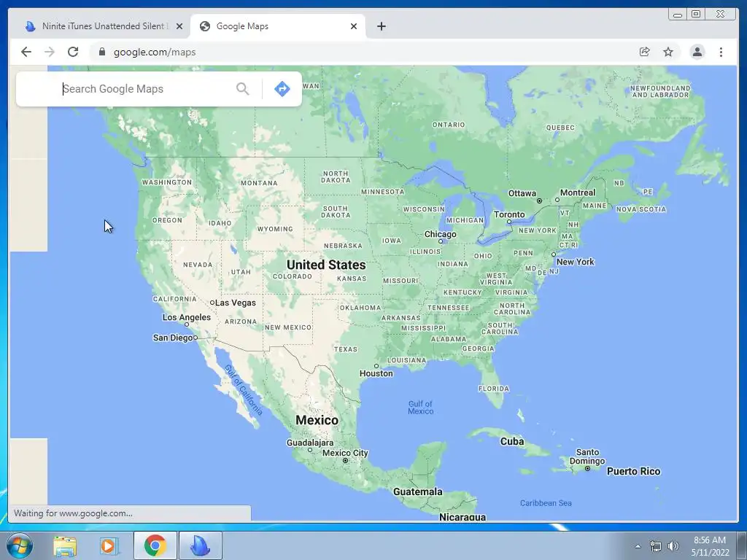Open File Explorer from taskbar
The image size is (747, 560).
pos(65,545)
